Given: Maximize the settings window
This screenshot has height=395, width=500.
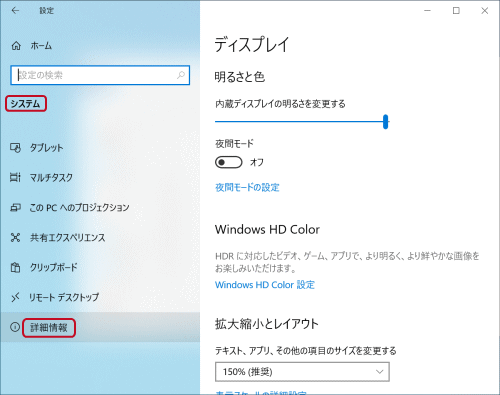Looking at the screenshot, I should pyautogui.click(x=456, y=11).
